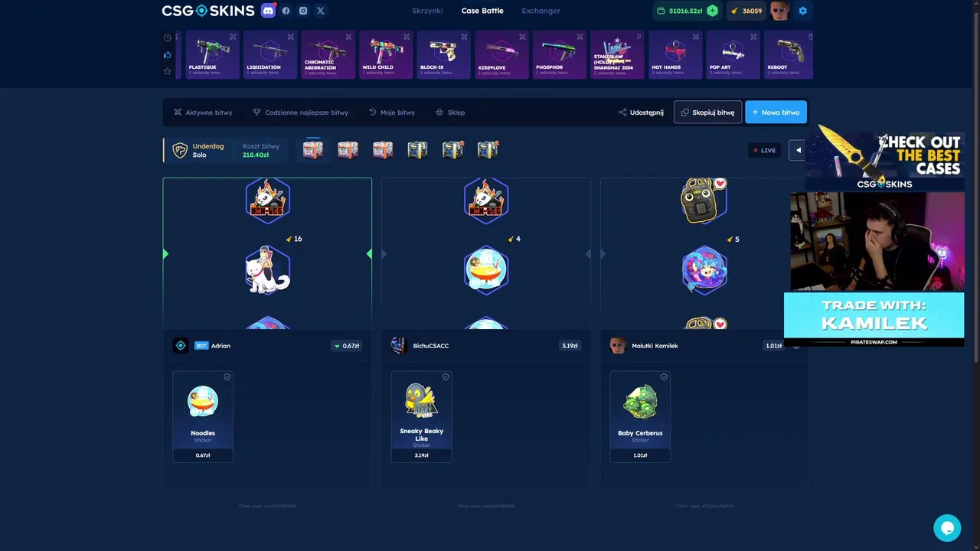Click BichuCSACC's 3.19zł total value
This screenshot has height=551, width=980.
click(570, 346)
